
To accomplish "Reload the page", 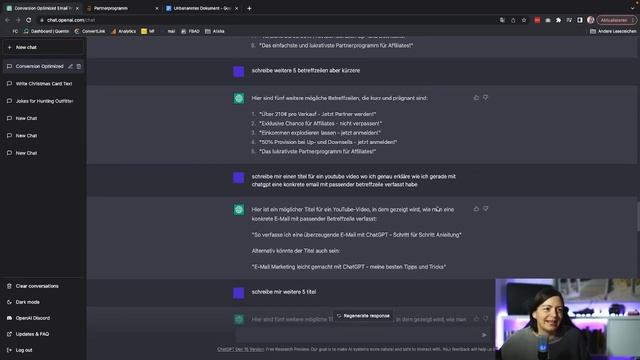I will pos(29,20).
